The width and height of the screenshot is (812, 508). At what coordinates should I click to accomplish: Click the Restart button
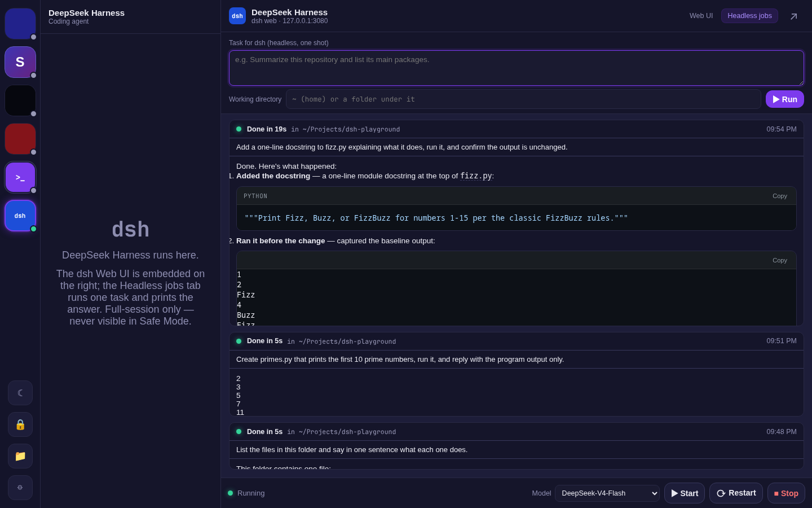point(736,493)
